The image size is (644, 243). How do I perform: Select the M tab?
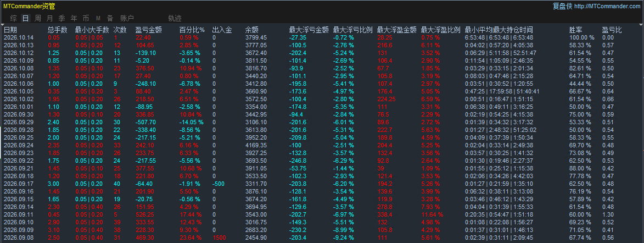(98, 18)
